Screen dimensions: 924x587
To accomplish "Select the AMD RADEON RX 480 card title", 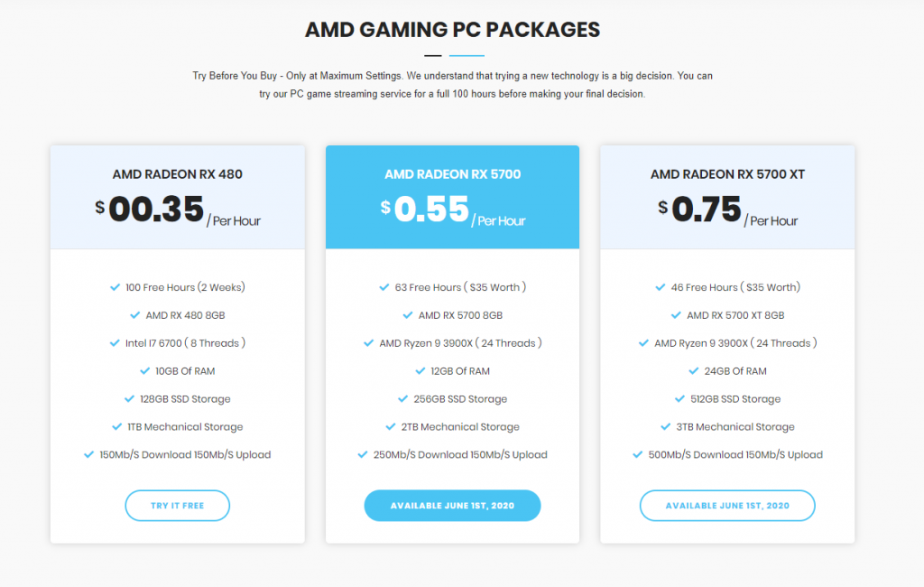I will click(178, 174).
